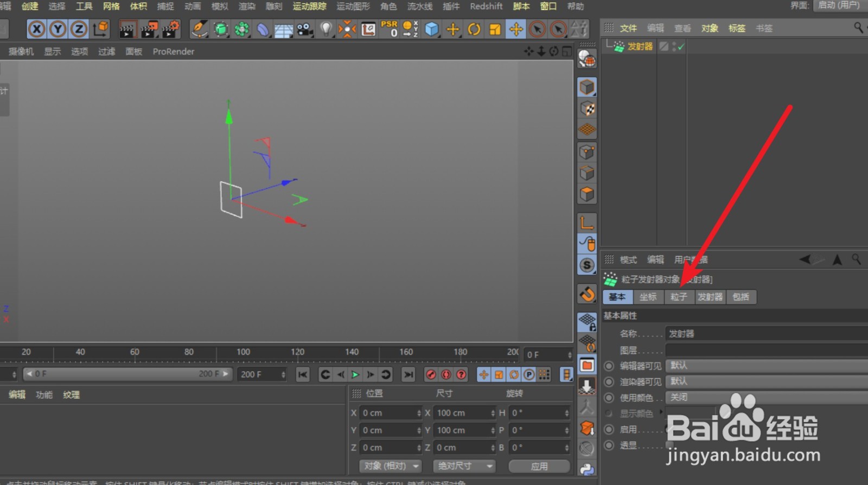Enable model mode cube in sidebar
The height and width of the screenshot is (485, 868).
(x=587, y=87)
